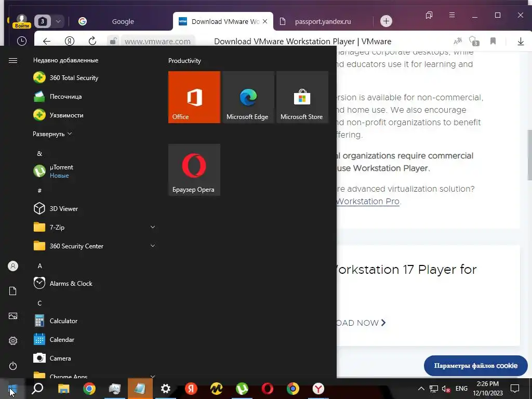Open File Explorer from taskbar
This screenshot has width=532, height=399.
tap(63, 389)
